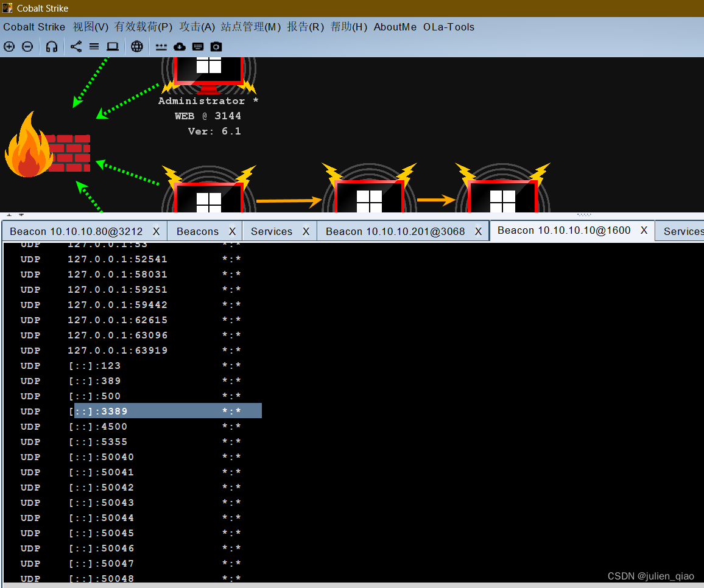Switch to pivot graph view icon

[x=76, y=47]
